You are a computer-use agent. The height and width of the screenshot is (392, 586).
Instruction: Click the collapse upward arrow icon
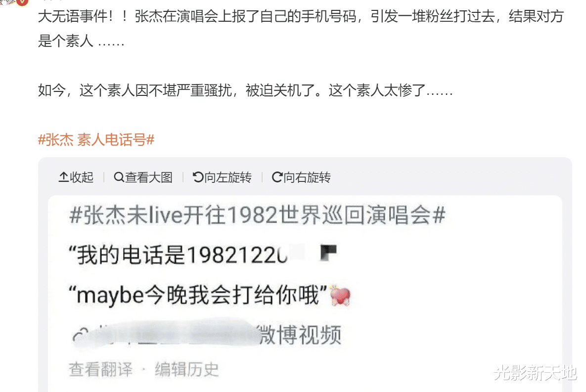63,177
